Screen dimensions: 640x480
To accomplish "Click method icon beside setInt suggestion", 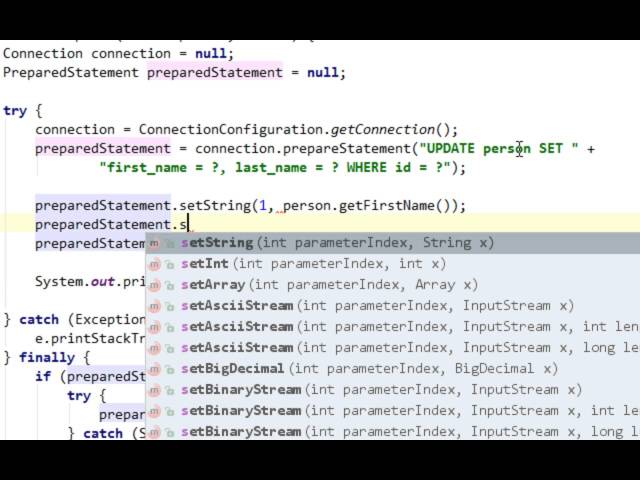I will click(154, 264).
